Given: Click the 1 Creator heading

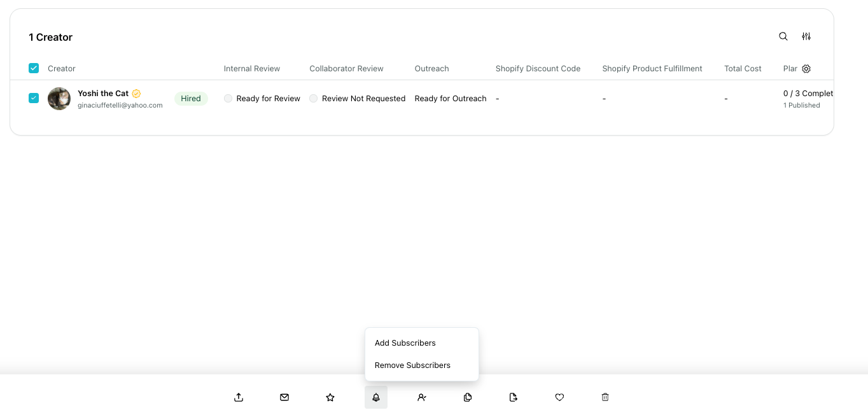Looking at the screenshot, I should click(51, 37).
